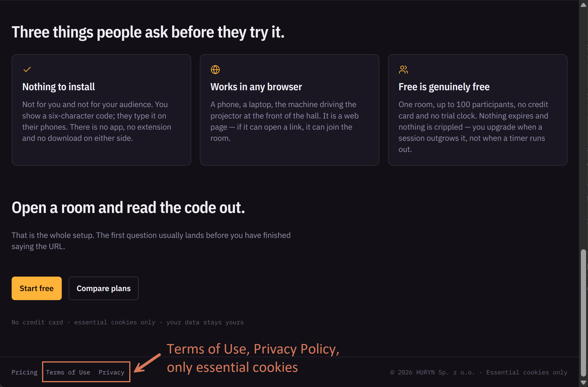This screenshot has width=588, height=387.
Task: Click the HURYN copyright notice in footer
Action: tap(478, 372)
